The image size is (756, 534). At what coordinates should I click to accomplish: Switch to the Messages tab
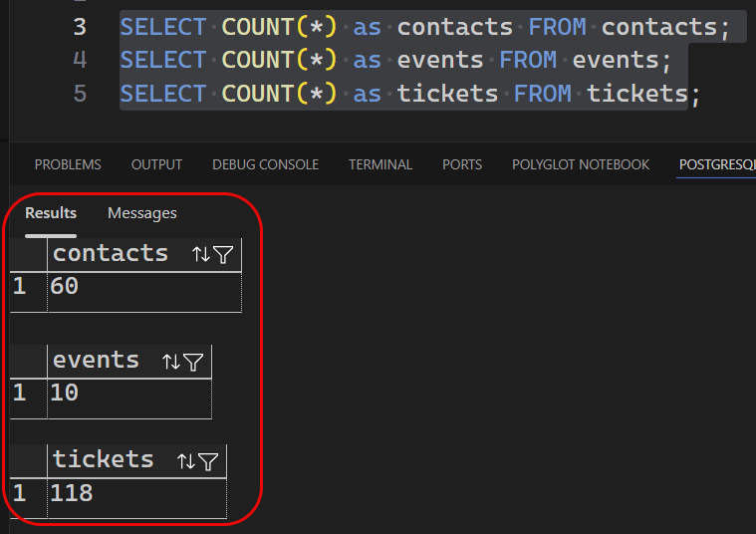[x=141, y=212]
